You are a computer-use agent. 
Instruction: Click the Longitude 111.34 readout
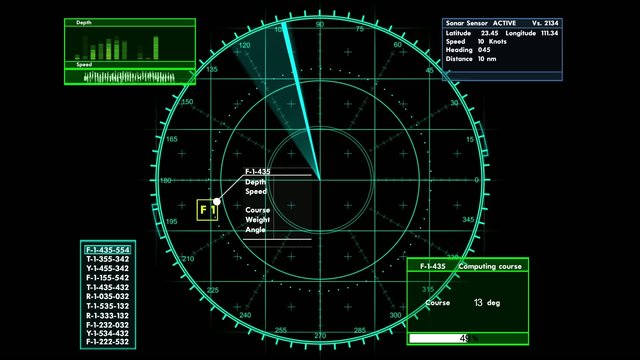click(532, 33)
